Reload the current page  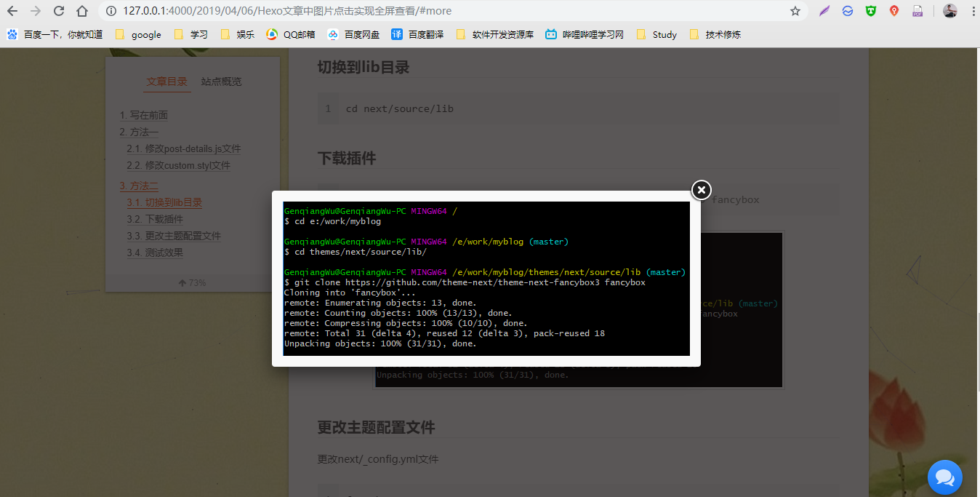[x=57, y=11]
